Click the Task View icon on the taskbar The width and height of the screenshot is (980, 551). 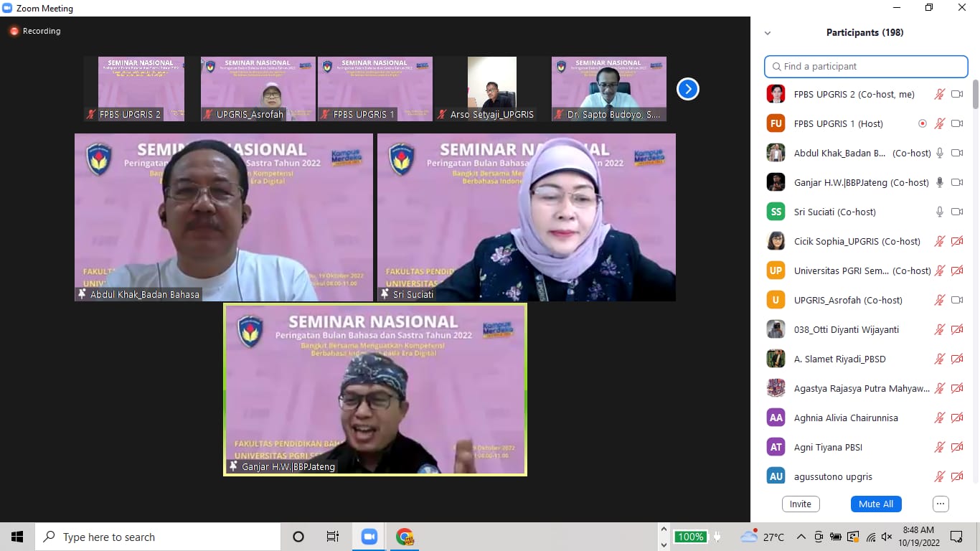pyautogui.click(x=333, y=537)
